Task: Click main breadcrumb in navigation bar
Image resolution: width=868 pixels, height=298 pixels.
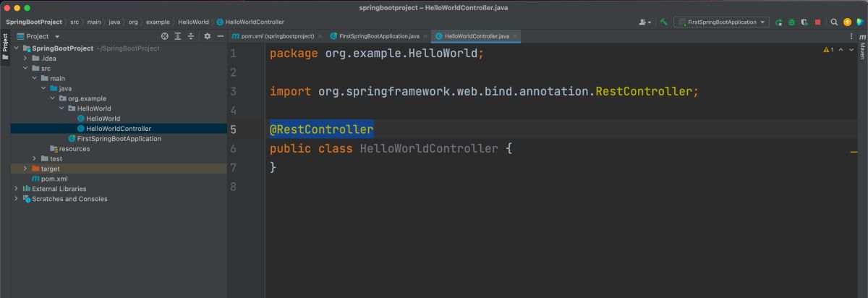Action: (x=95, y=22)
